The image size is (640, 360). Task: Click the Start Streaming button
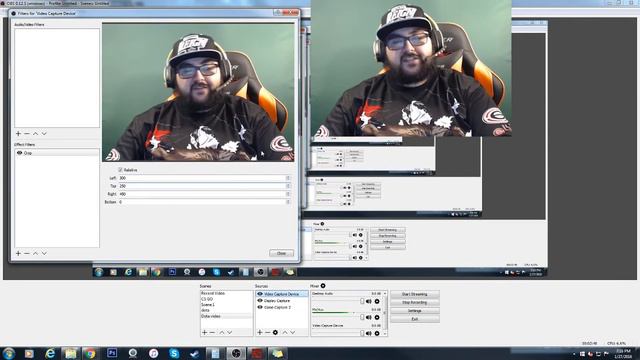click(415, 294)
